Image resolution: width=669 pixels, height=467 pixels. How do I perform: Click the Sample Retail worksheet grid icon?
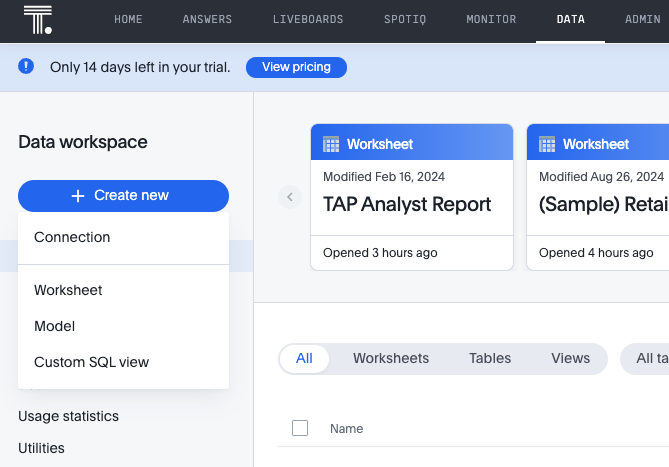547,144
